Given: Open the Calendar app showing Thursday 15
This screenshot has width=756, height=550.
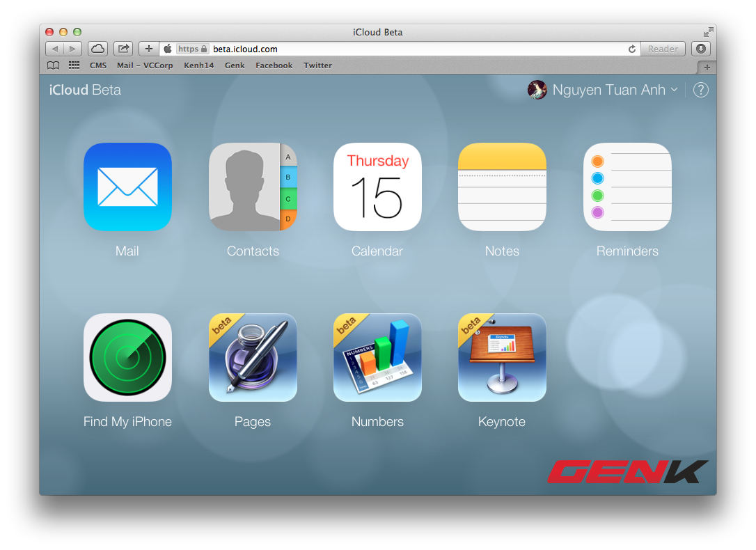Looking at the screenshot, I should 377,187.
